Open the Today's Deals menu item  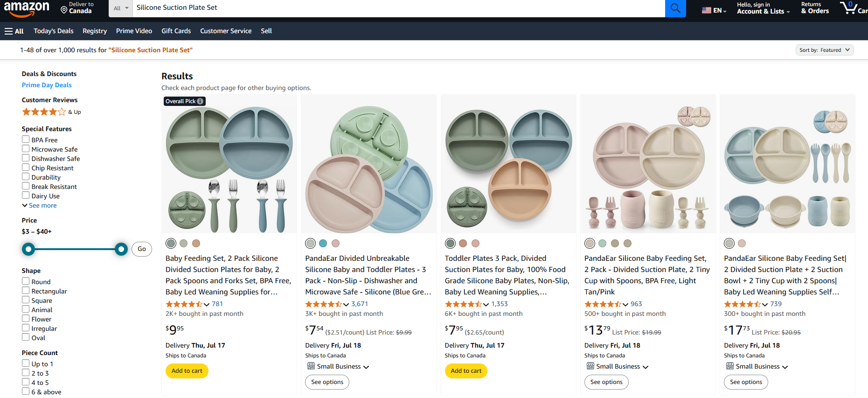click(53, 31)
